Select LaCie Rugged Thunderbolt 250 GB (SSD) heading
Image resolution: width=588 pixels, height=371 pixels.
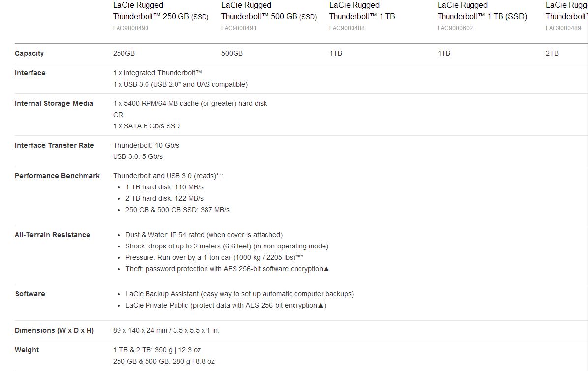(160, 11)
